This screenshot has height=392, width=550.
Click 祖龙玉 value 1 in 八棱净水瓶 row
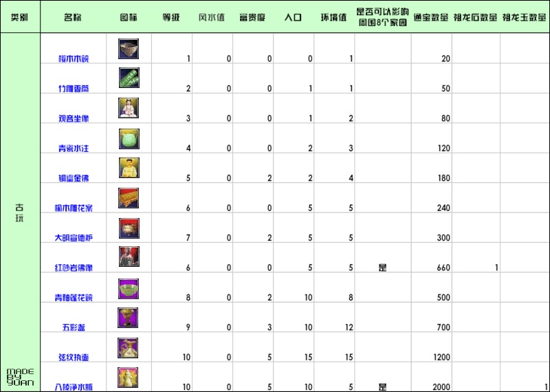pyautogui.click(x=546, y=386)
